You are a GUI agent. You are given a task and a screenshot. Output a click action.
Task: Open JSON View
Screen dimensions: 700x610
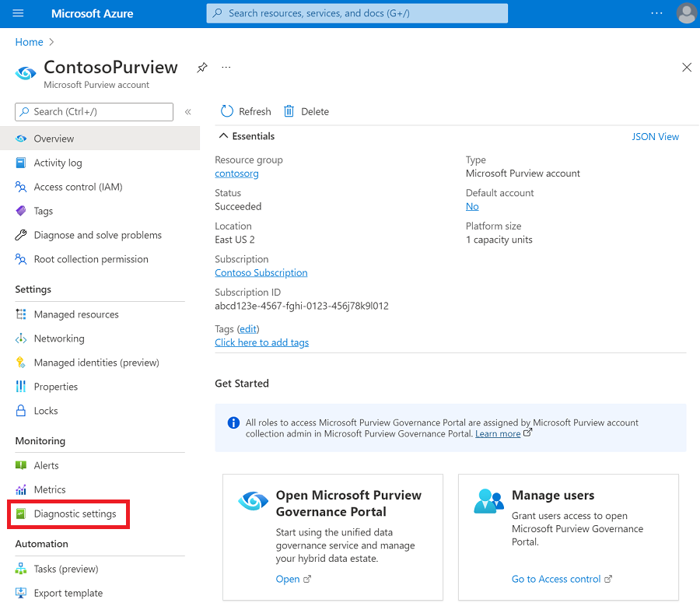[x=655, y=137]
